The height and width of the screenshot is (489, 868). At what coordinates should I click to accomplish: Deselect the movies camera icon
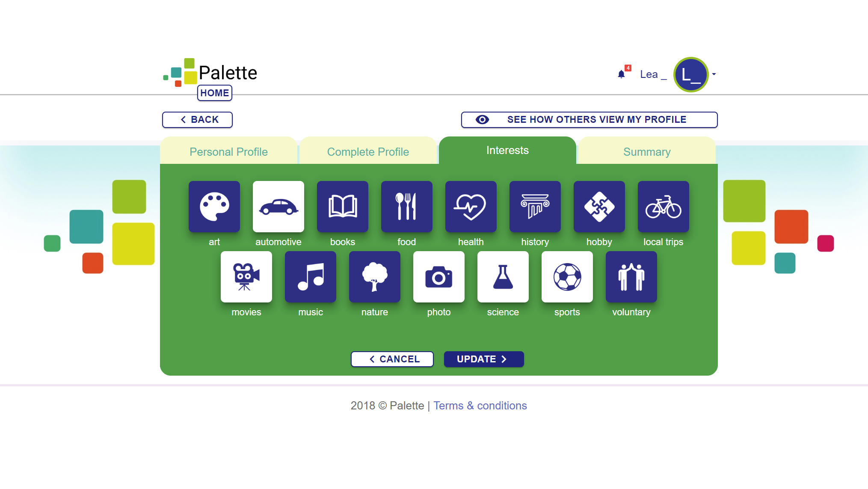(x=246, y=277)
